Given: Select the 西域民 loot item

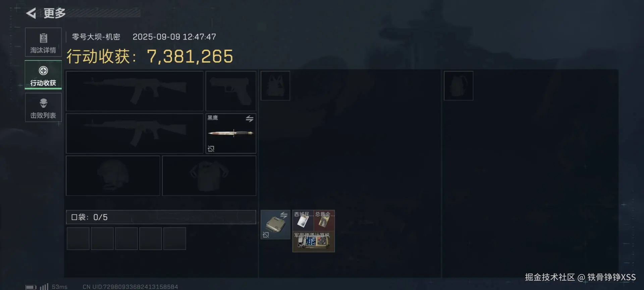Looking at the screenshot, I should click(303, 221).
